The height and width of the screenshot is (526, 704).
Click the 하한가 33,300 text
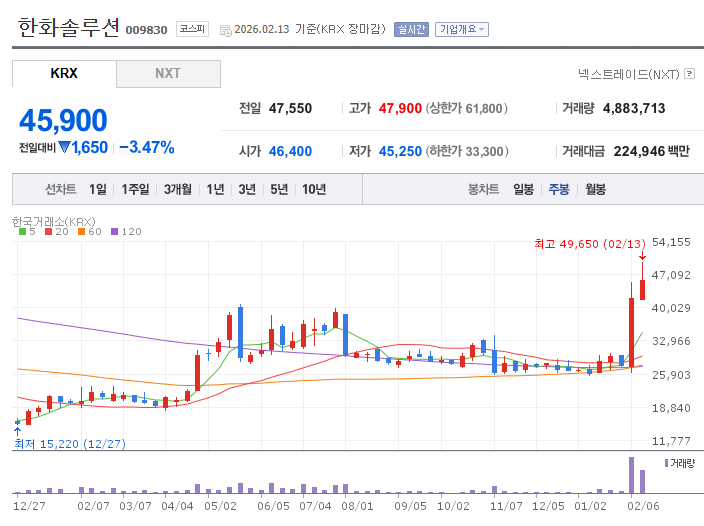pyautogui.click(x=467, y=151)
